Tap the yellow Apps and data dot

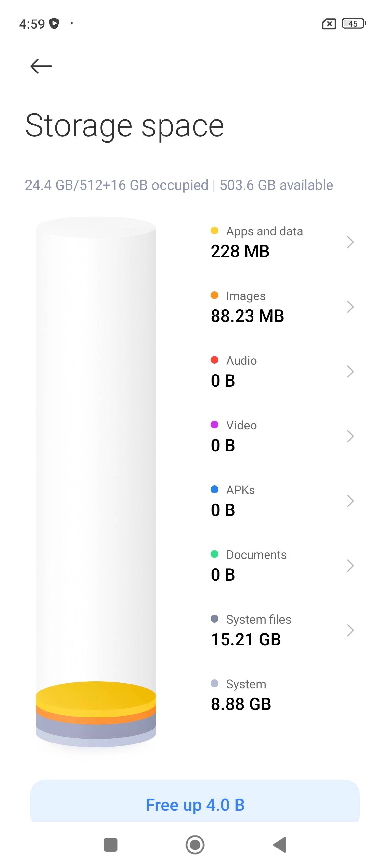[x=214, y=231]
